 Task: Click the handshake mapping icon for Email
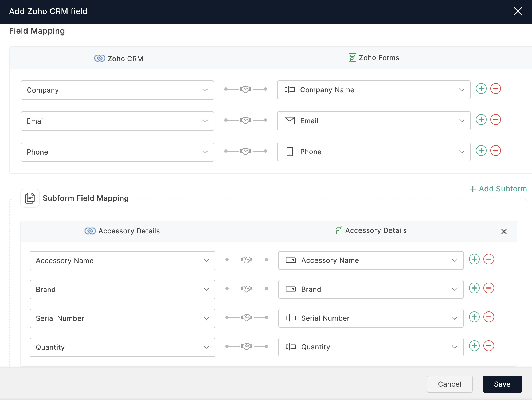pyautogui.click(x=245, y=121)
